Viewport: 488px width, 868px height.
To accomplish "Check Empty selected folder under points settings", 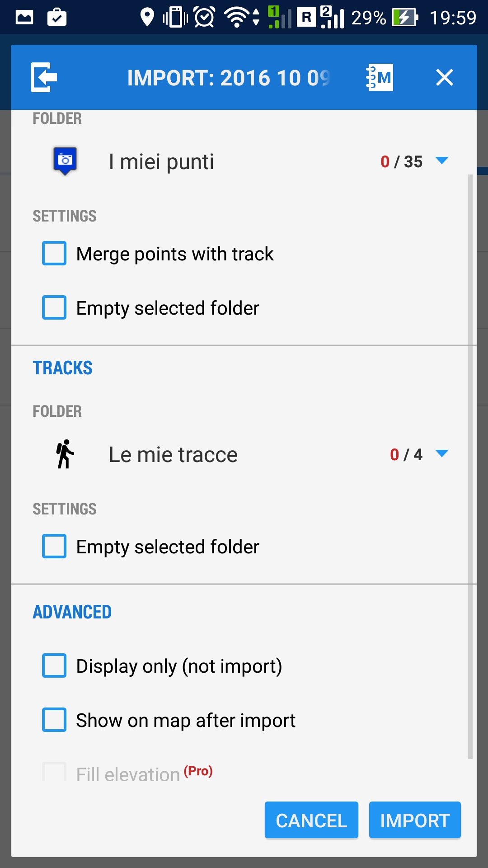I will [54, 307].
